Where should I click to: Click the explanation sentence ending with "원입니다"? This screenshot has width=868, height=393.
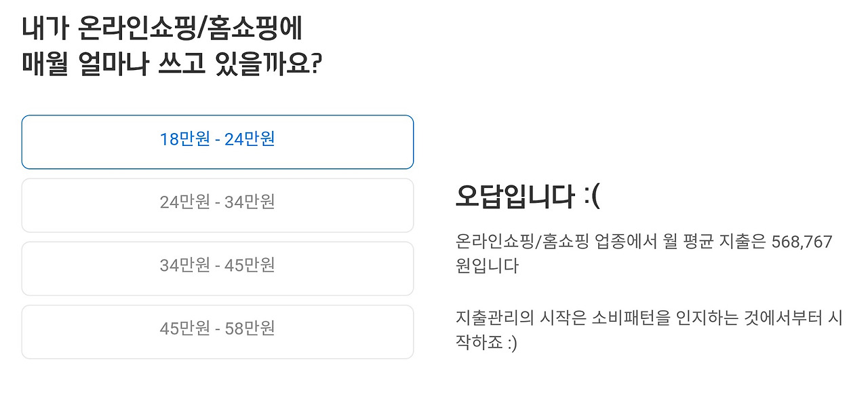coord(644,252)
